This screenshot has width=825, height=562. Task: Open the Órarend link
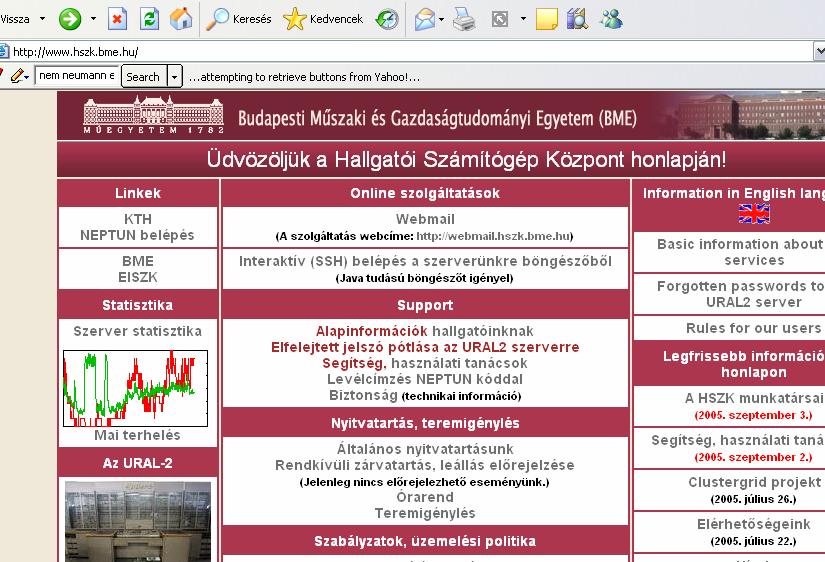pyautogui.click(x=425, y=497)
